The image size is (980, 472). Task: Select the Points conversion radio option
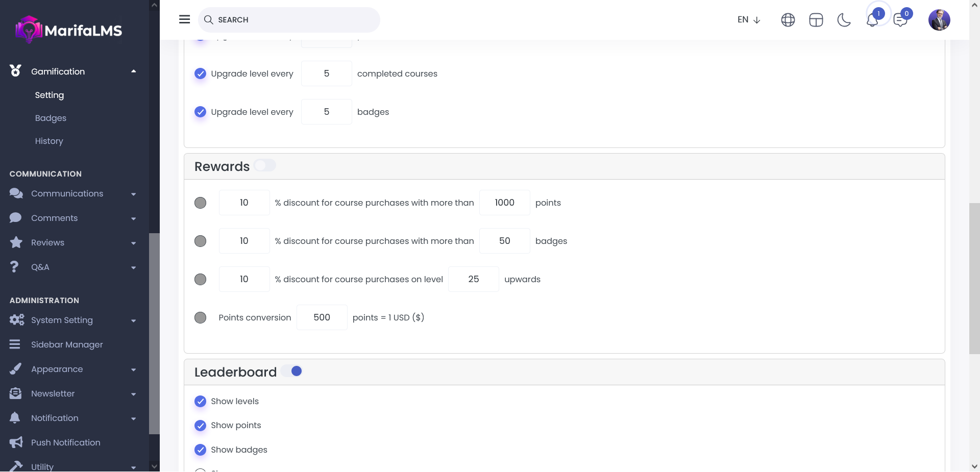pos(201,317)
